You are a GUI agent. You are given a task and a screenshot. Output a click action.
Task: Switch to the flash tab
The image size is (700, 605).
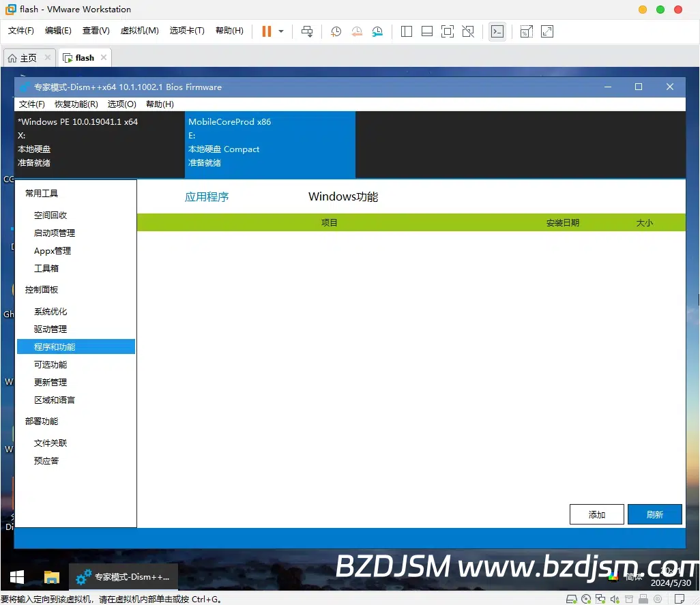click(85, 58)
